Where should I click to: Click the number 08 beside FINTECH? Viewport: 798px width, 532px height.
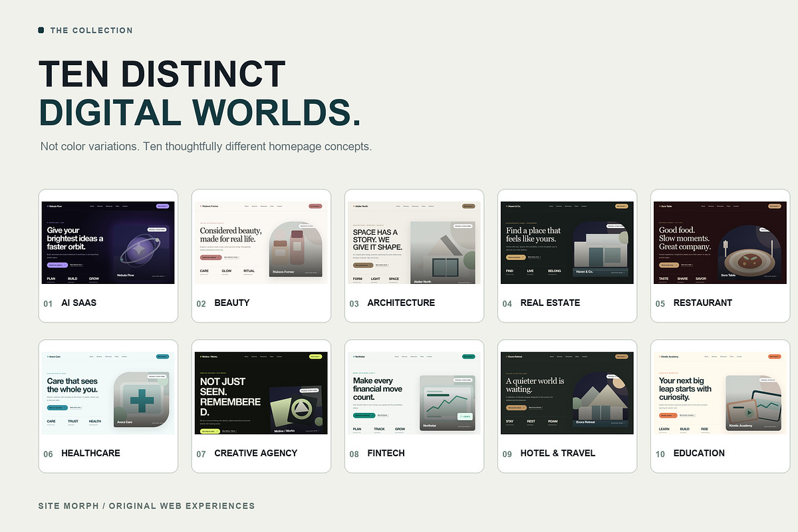(x=354, y=454)
